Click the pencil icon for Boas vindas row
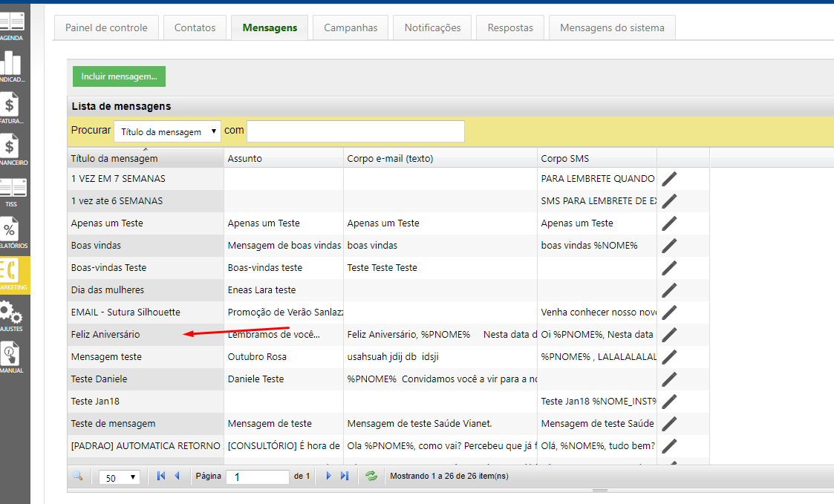 (669, 246)
